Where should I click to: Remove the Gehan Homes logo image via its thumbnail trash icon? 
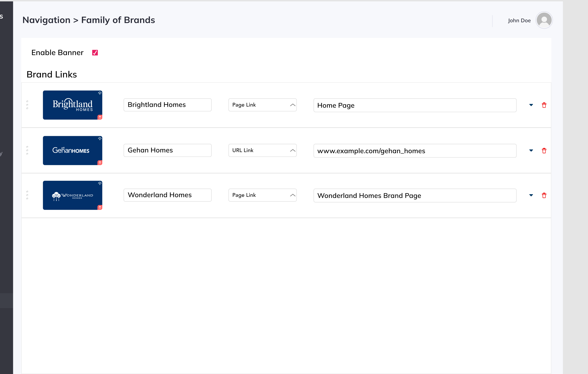pyautogui.click(x=100, y=163)
